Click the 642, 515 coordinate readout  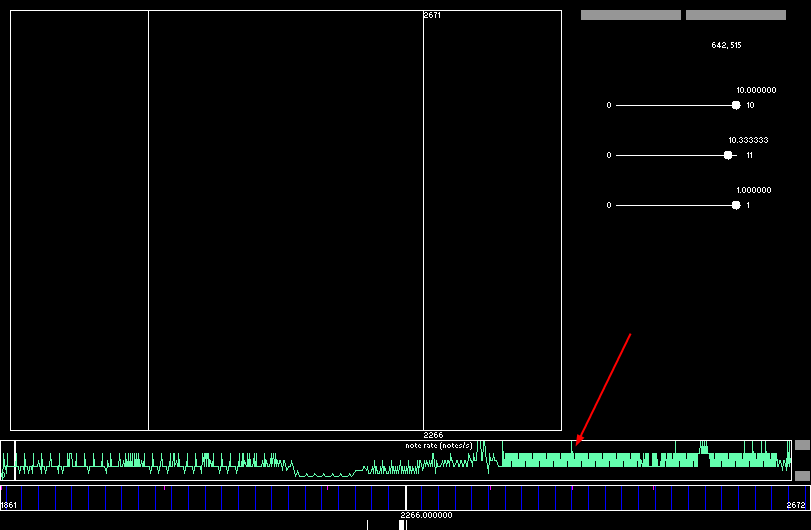726,45
